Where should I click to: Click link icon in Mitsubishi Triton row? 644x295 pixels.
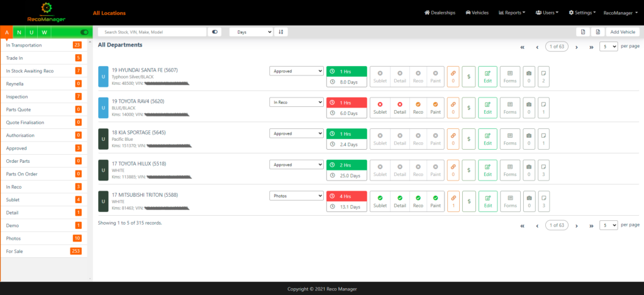click(x=453, y=201)
